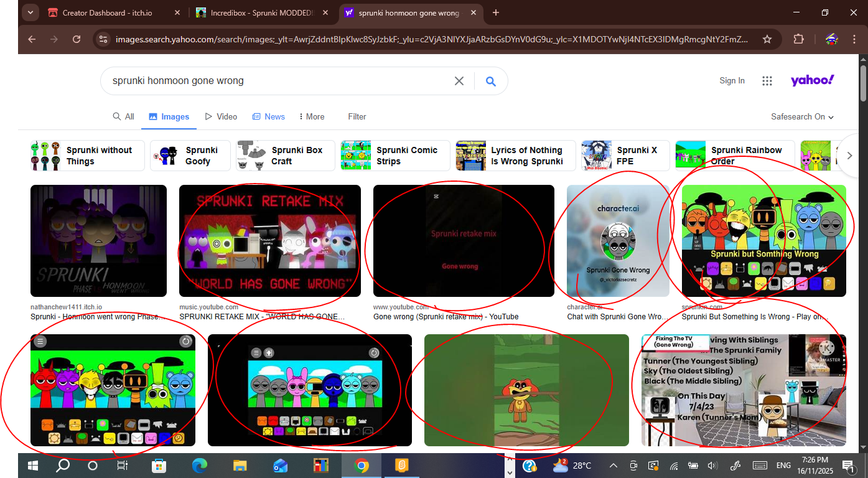Open Microsoft Edge from the taskbar
Screen dimensions: 868x478
tap(200, 466)
